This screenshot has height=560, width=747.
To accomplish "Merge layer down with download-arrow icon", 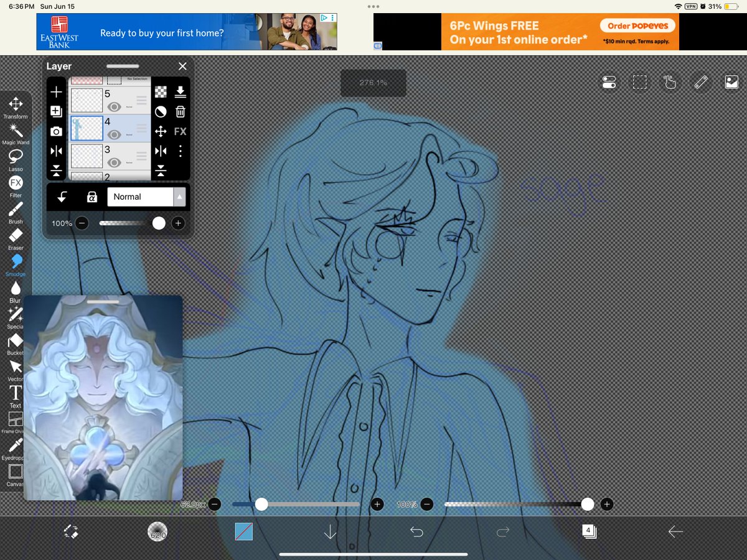I will [x=180, y=92].
